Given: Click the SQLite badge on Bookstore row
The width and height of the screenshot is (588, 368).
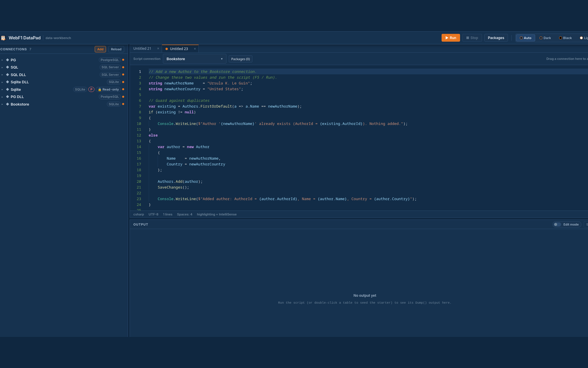Looking at the screenshot, I should [x=114, y=104].
